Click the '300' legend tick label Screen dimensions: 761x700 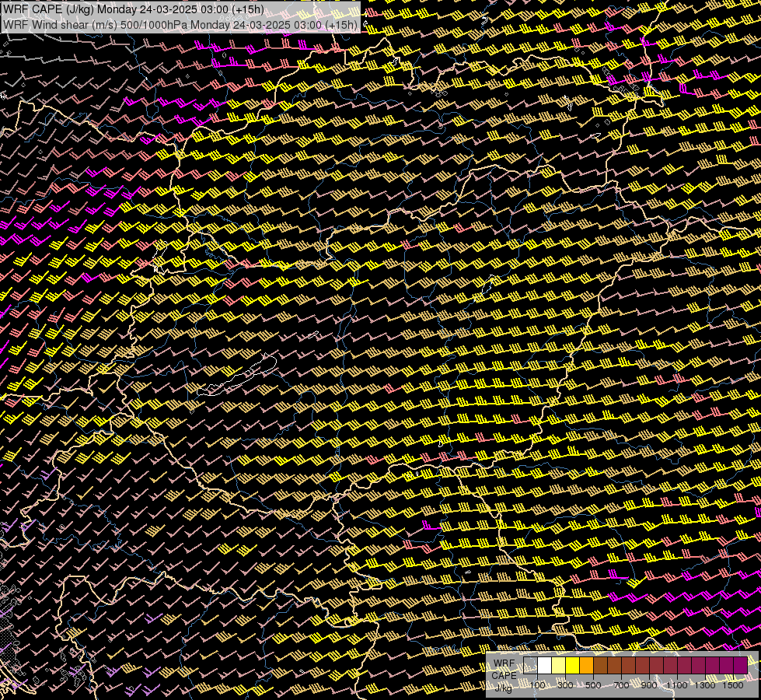565,685
